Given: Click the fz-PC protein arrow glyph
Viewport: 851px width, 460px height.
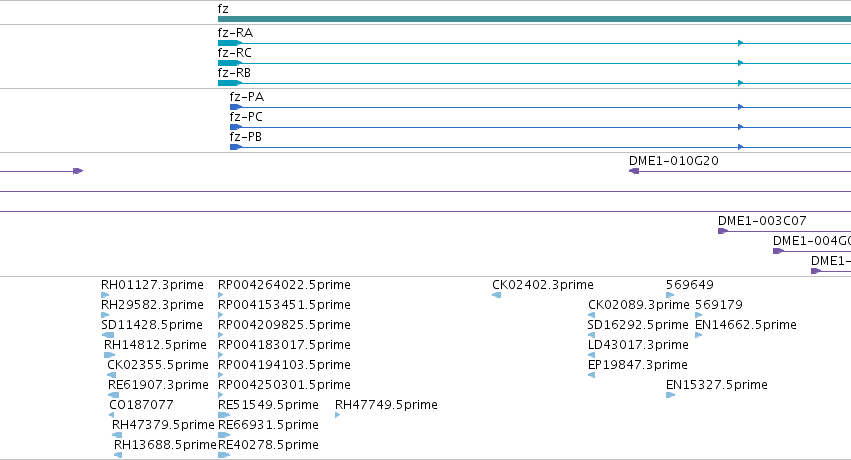Looking at the screenshot, I should (x=236, y=127).
